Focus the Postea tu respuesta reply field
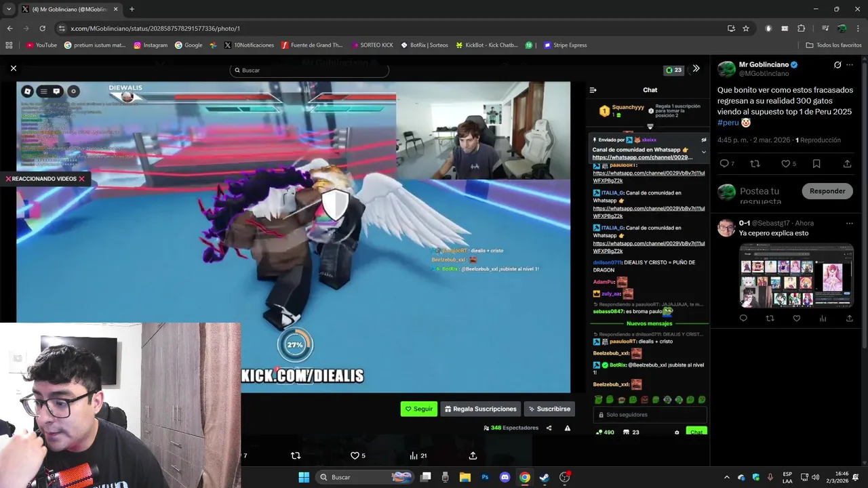868x488 pixels. [759, 195]
